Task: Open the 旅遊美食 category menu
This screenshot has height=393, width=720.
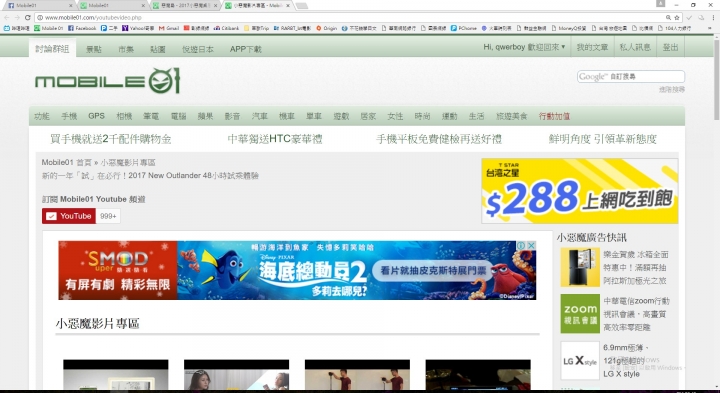Action: (x=512, y=116)
